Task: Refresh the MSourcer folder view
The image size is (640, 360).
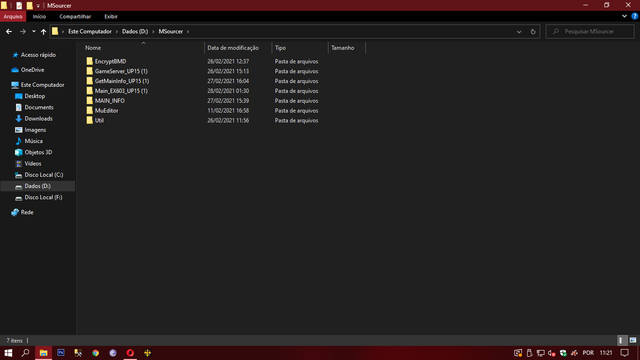Action: (533, 31)
